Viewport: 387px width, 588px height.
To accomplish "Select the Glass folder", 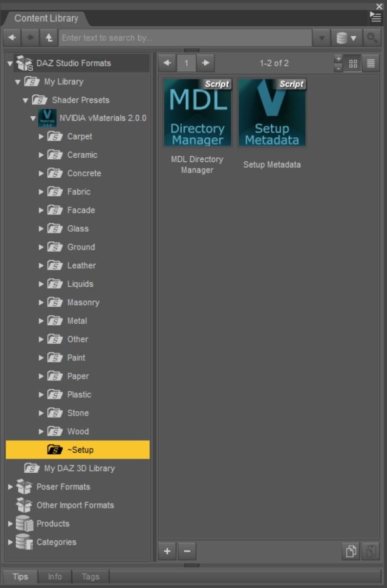I will [78, 228].
